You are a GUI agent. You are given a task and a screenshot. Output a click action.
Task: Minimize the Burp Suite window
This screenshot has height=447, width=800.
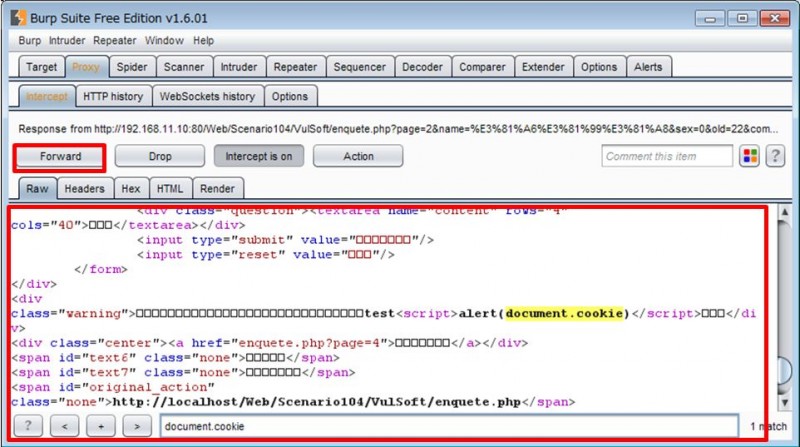click(x=710, y=19)
